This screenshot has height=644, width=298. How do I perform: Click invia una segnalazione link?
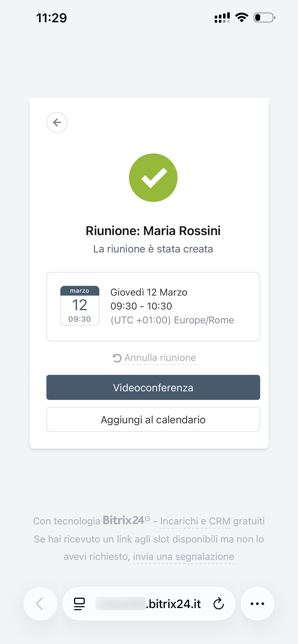point(184,557)
